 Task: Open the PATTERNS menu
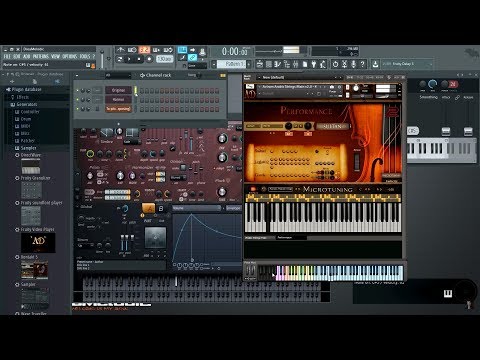[x=41, y=56]
